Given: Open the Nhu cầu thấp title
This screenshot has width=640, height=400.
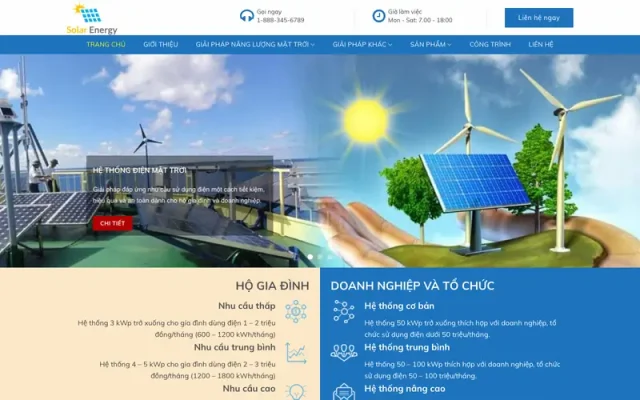Looking at the screenshot, I should 247,306.
